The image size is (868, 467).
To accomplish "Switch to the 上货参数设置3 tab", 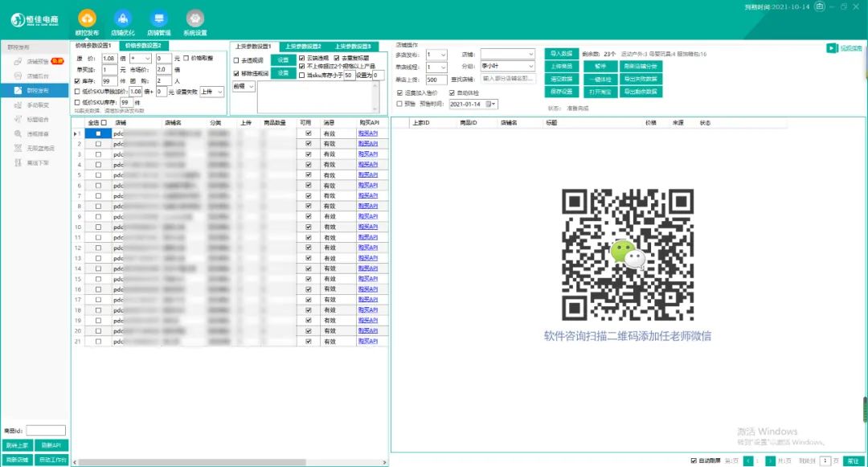I will click(353, 46).
